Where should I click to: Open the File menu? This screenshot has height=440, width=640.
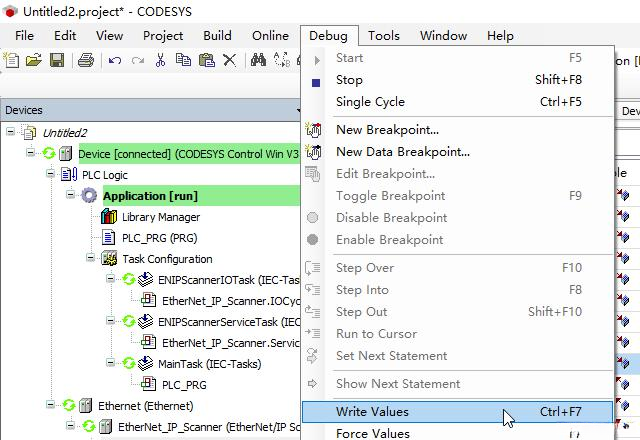24,36
